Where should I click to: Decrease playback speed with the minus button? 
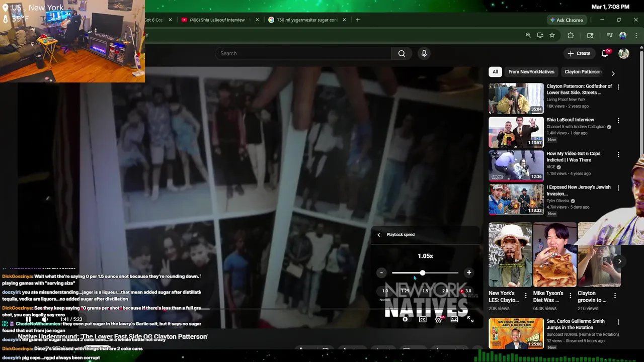(381, 273)
